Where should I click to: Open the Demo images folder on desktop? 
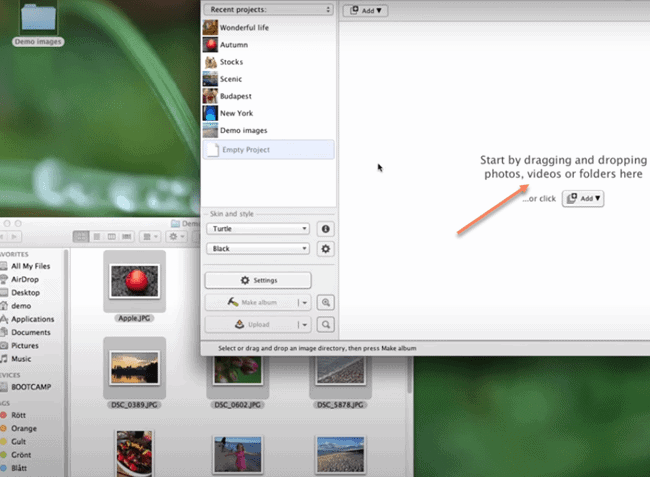tap(37, 22)
